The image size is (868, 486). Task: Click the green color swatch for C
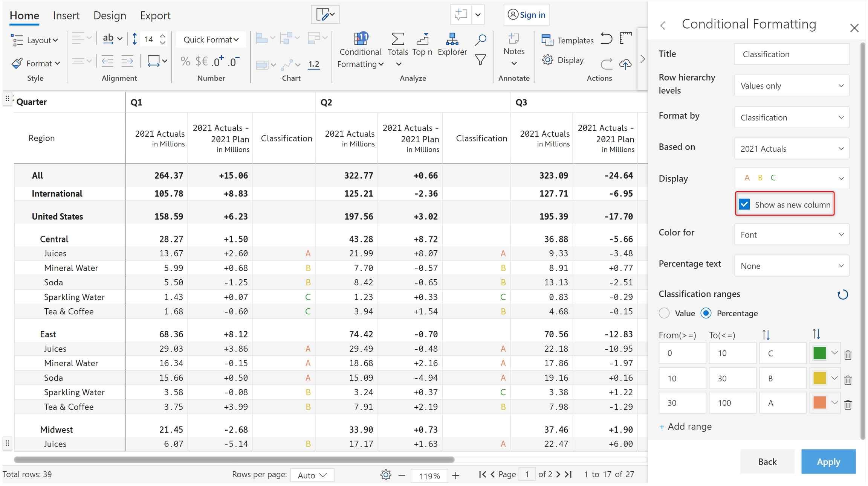819,353
